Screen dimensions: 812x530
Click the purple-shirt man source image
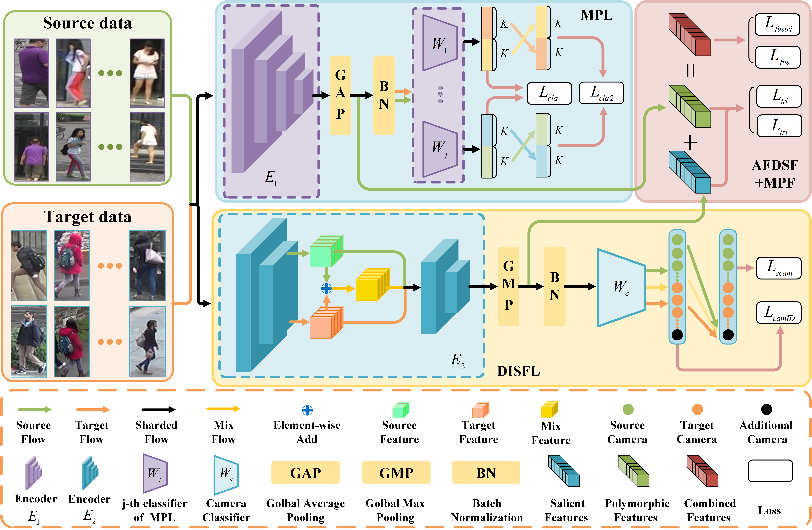[31, 73]
